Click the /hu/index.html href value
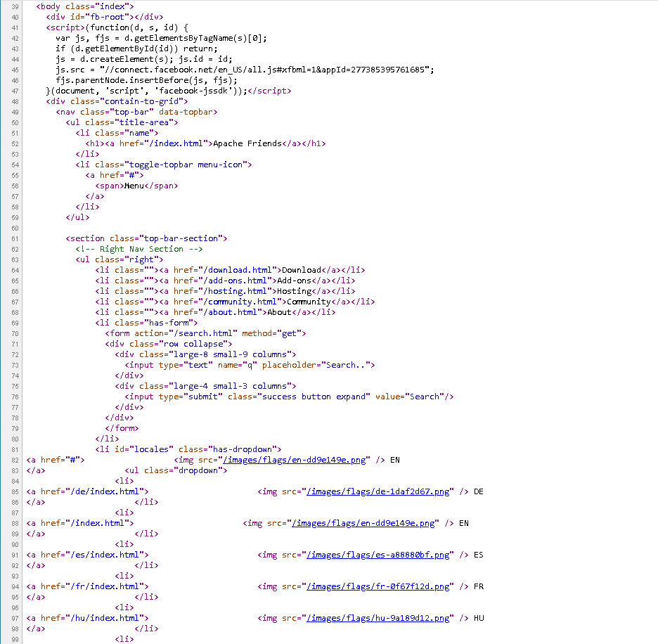Screen dimensions: 658x644 coord(105,618)
